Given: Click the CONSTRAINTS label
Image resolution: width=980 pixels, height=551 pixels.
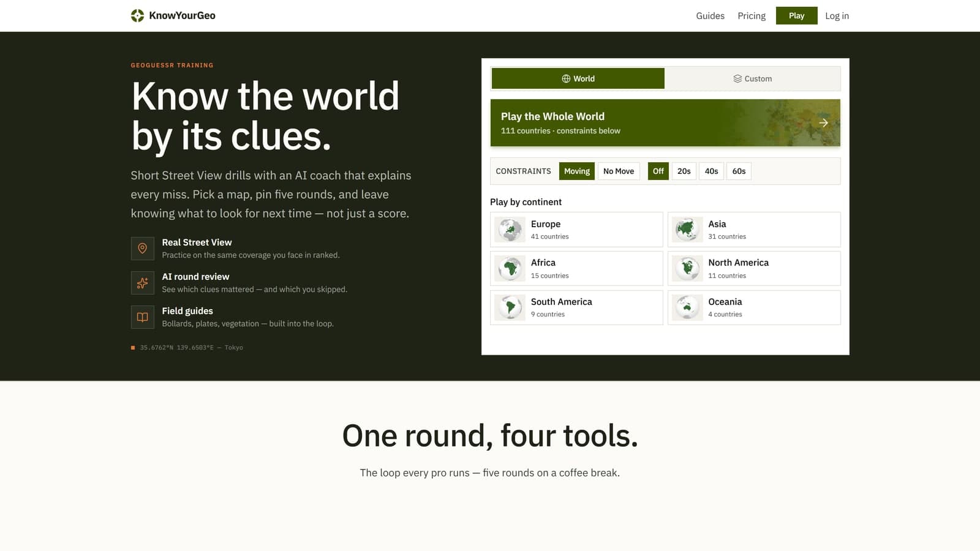Looking at the screenshot, I should (x=523, y=171).
